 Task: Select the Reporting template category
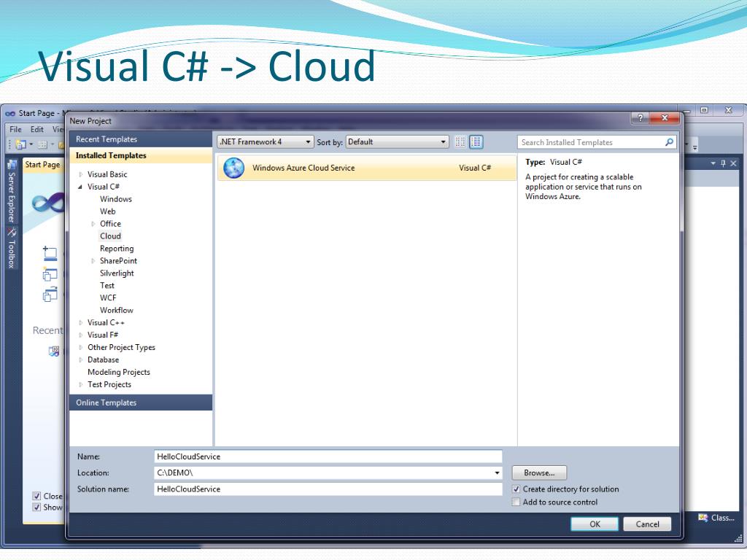pos(117,249)
